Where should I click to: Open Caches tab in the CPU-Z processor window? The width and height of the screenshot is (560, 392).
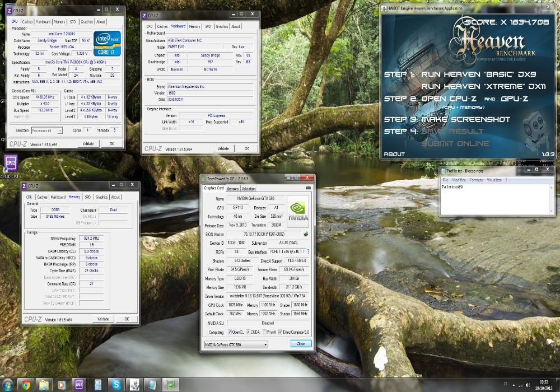click(27, 22)
